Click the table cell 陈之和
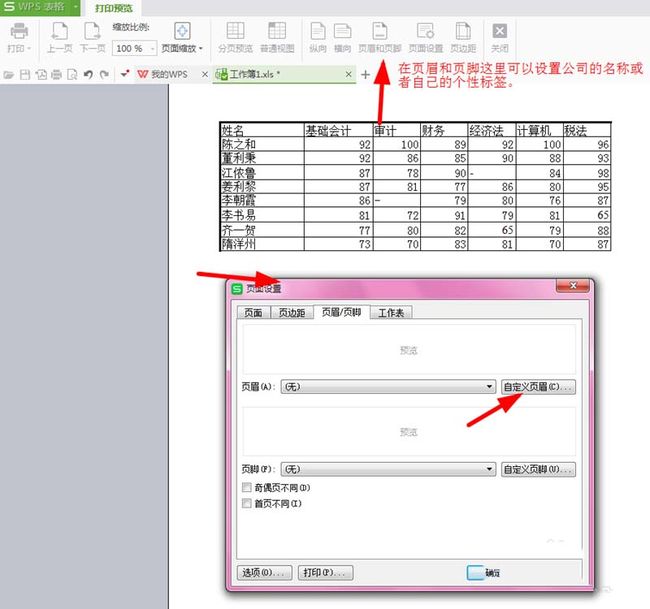650x609 pixels. pyautogui.click(x=262, y=144)
